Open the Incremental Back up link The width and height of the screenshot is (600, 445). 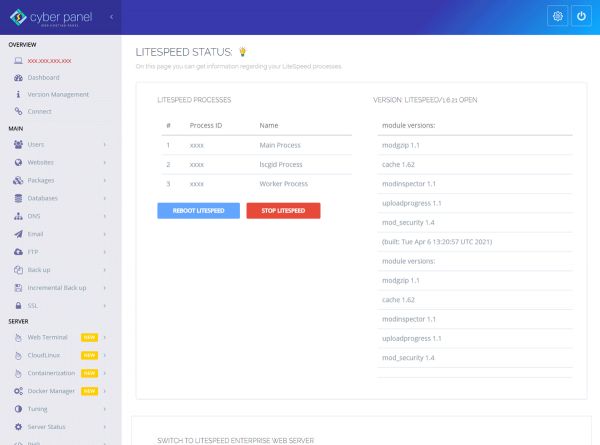coord(57,288)
